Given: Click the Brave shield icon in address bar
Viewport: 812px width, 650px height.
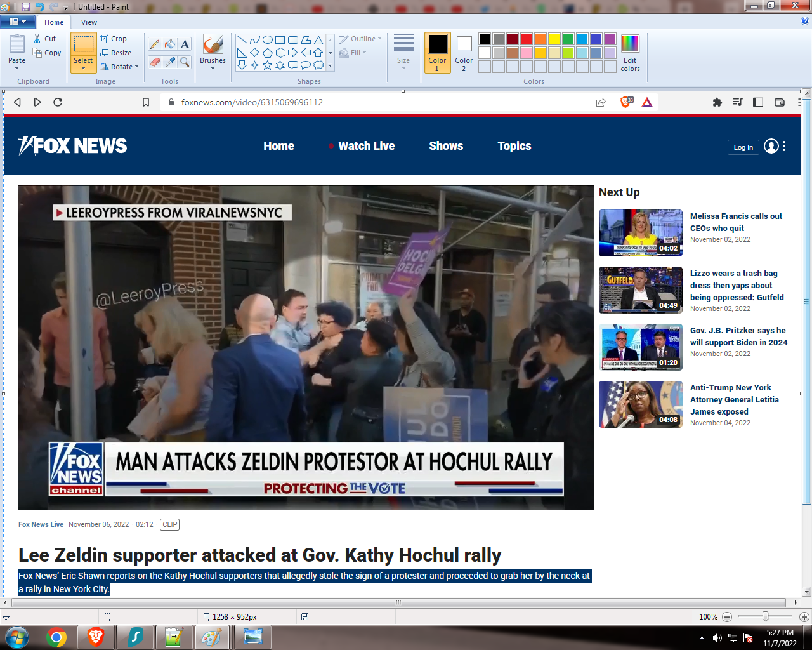Looking at the screenshot, I should coord(626,102).
